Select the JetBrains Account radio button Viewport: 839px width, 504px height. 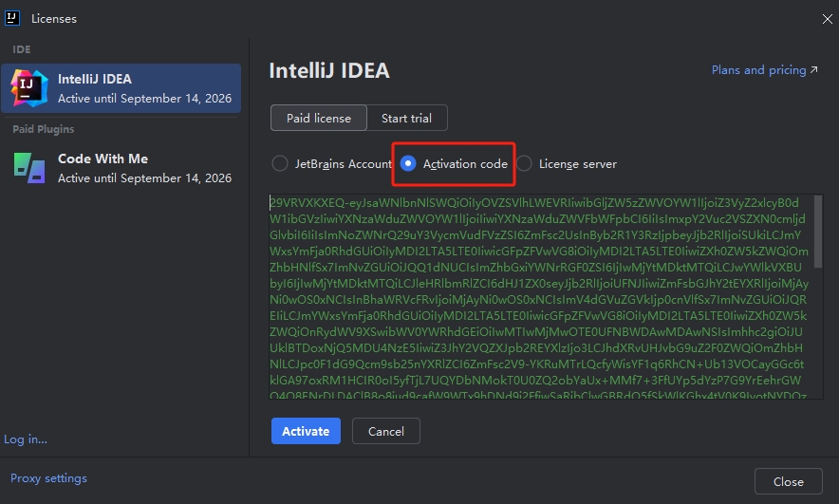(280, 163)
